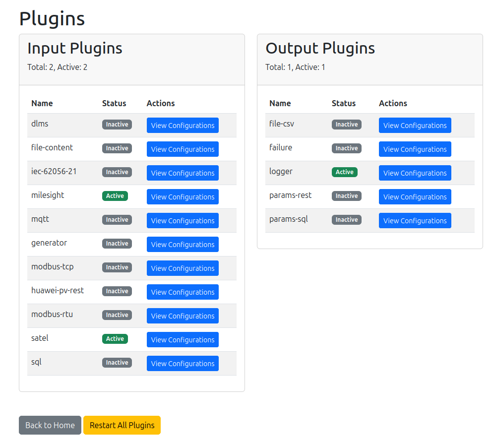
Task: View modbus-rtu plugin configurations
Action: coord(183,316)
